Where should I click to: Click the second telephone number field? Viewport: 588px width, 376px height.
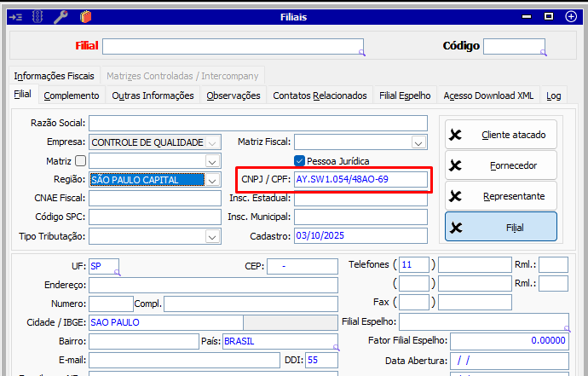point(475,284)
